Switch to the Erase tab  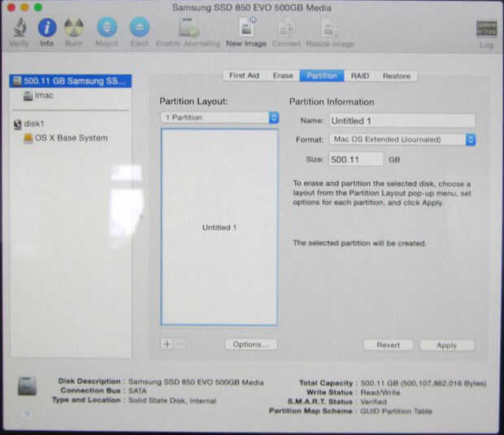pyautogui.click(x=283, y=76)
